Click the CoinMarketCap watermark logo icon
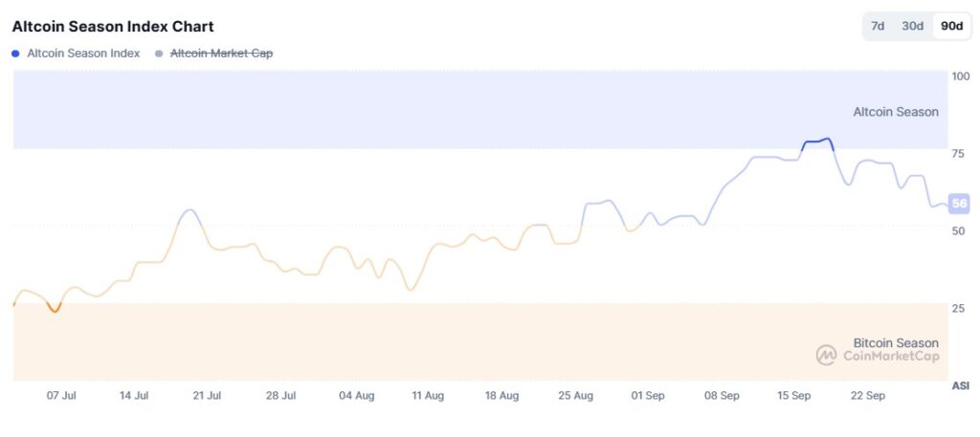980x437 pixels. pyautogui.click(x=826, y=356)
